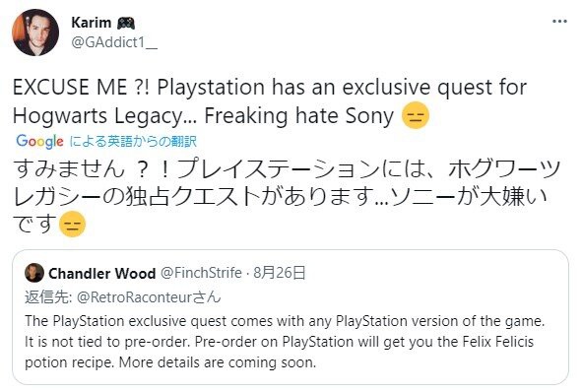Click expressionless emoji after 'です'
This screenshot has width=582, height=392.
[72, 225]
